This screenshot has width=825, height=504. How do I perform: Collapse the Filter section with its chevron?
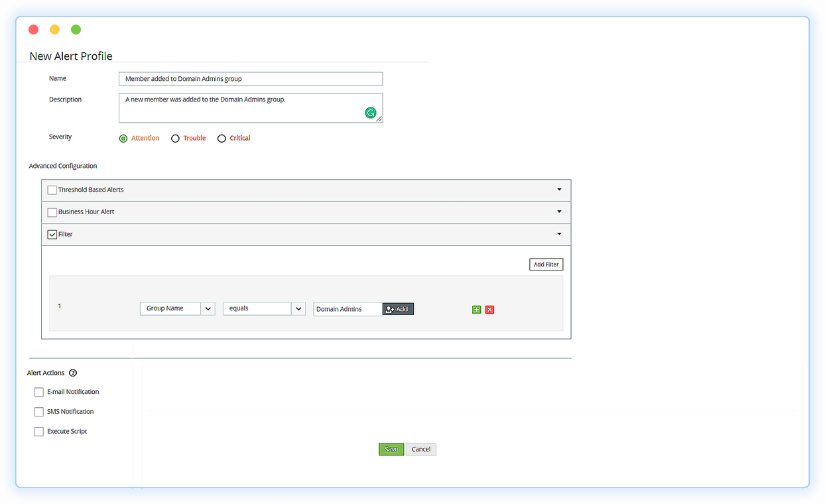point(558,234)
